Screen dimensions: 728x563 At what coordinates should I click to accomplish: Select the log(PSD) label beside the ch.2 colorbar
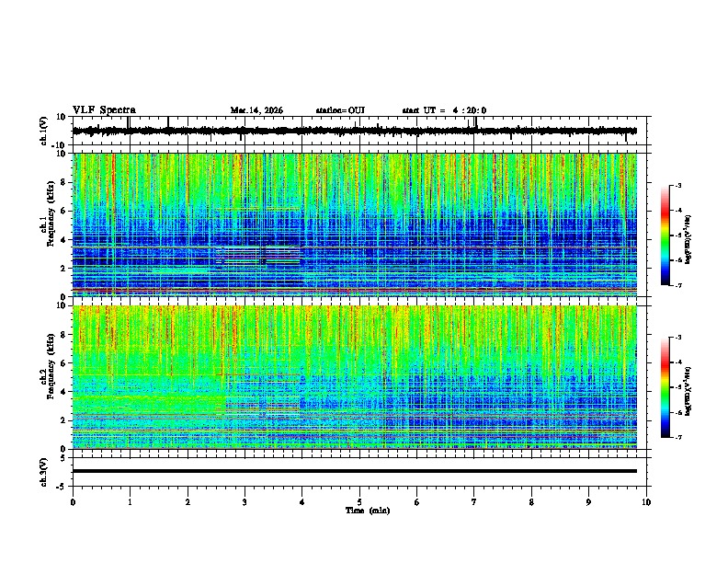point(688,390)
